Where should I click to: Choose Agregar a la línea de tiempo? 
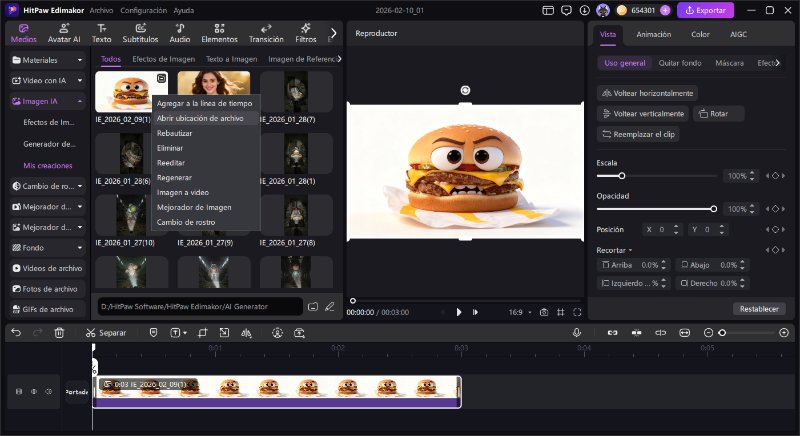point(206,104)
